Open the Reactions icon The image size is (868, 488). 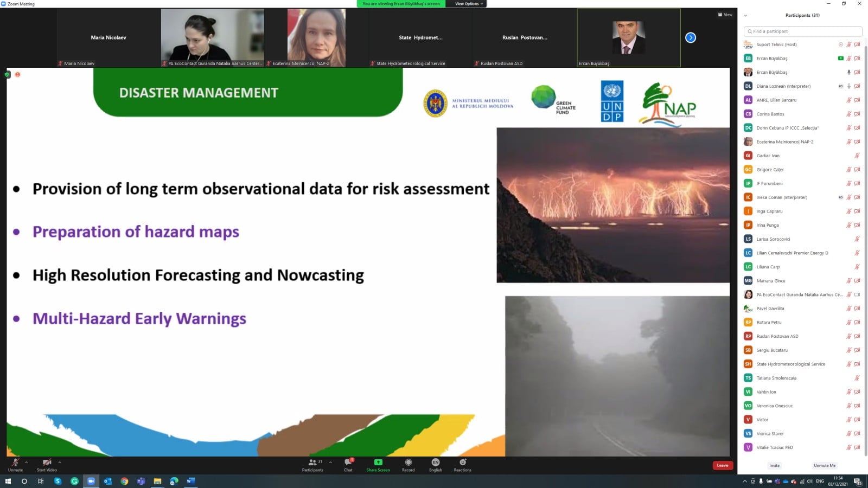(462, 463)
